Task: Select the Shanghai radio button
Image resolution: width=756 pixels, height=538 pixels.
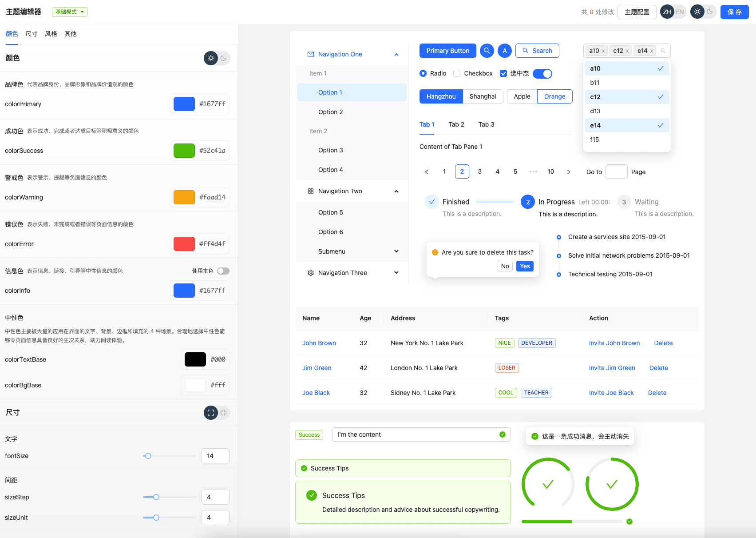Action: click(483, 96)
